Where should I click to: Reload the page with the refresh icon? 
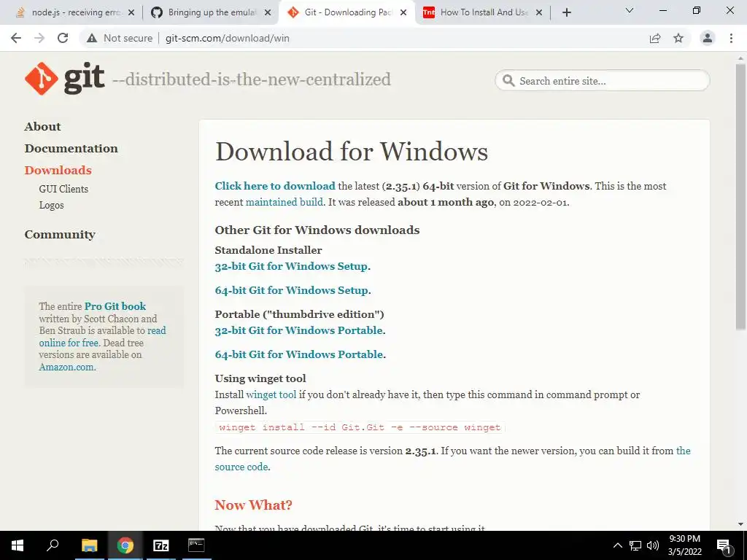coord(63,38)
